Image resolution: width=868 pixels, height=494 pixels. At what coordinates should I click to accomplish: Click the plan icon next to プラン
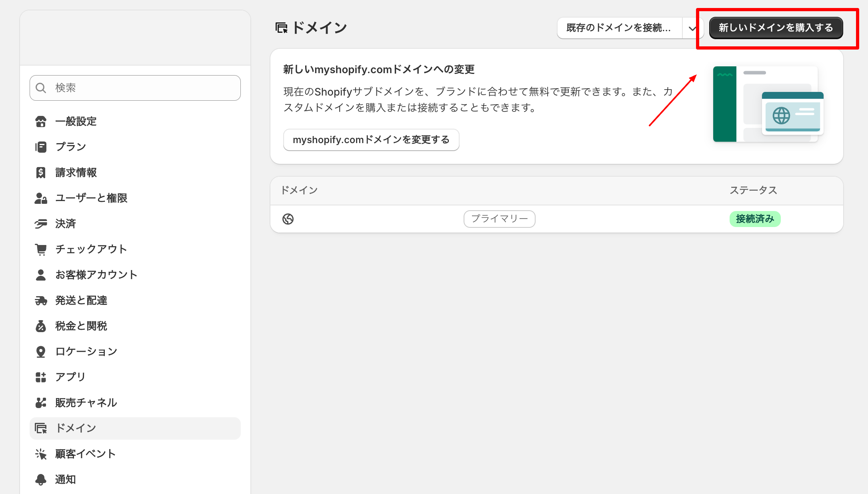click(x=41, y=147)
